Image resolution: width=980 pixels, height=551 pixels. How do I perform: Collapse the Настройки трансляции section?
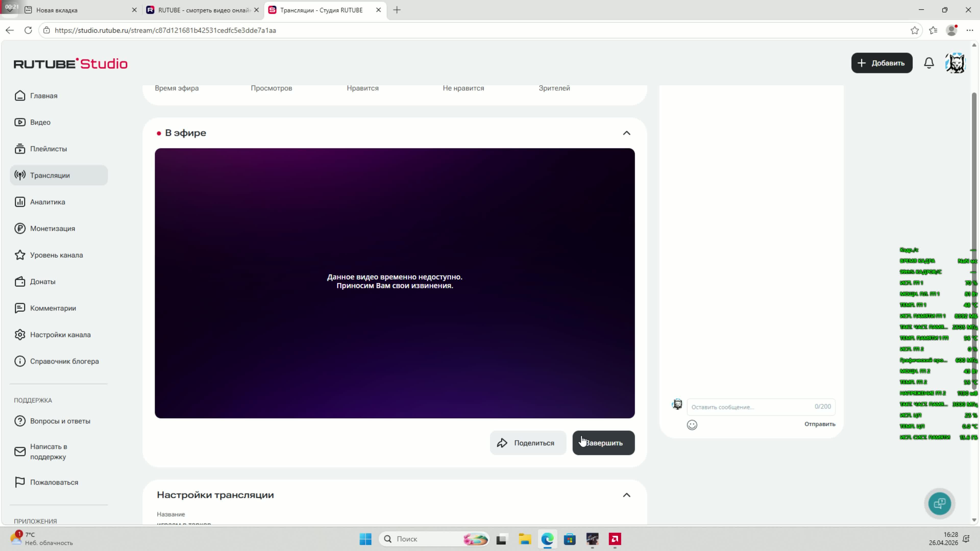tap(626, 495)
